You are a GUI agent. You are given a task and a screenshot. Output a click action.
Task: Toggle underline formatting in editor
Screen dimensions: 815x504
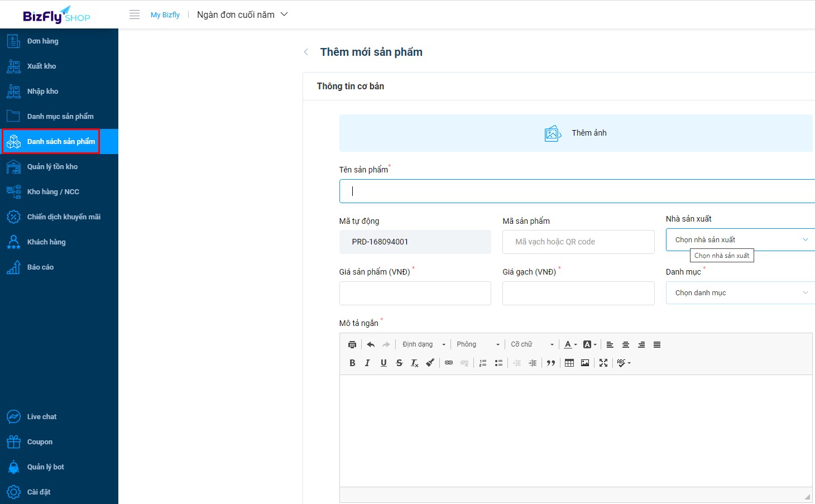point(383,363)
